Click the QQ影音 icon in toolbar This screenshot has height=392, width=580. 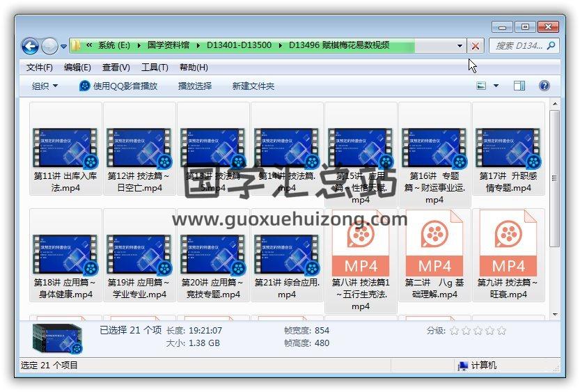(x=85, y=86)
